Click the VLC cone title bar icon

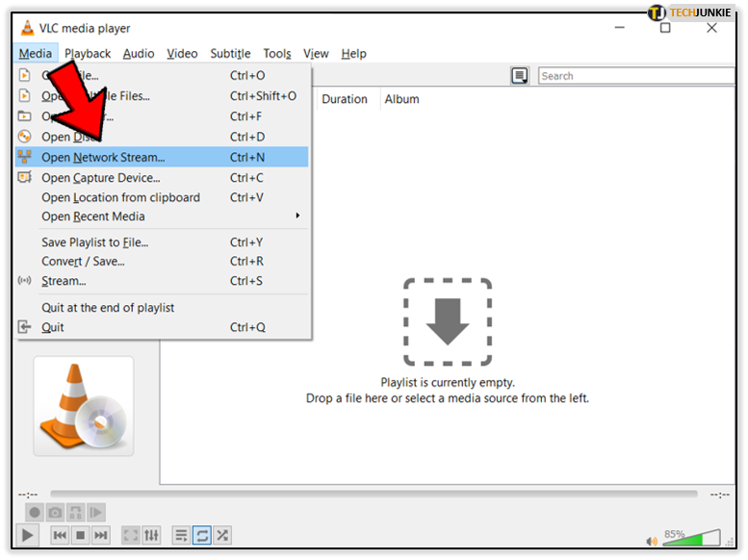coord(27,28)
